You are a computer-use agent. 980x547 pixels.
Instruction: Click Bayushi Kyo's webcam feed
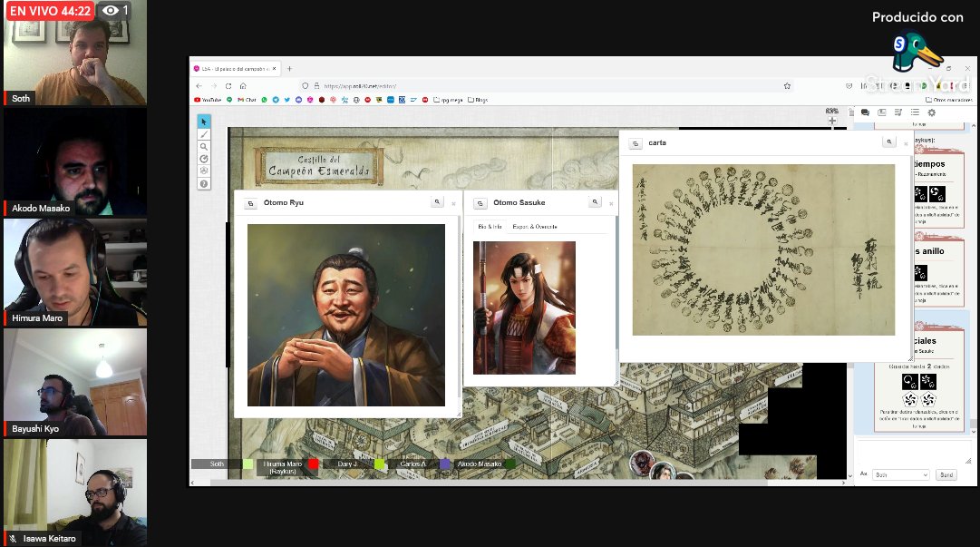point(75,382)
